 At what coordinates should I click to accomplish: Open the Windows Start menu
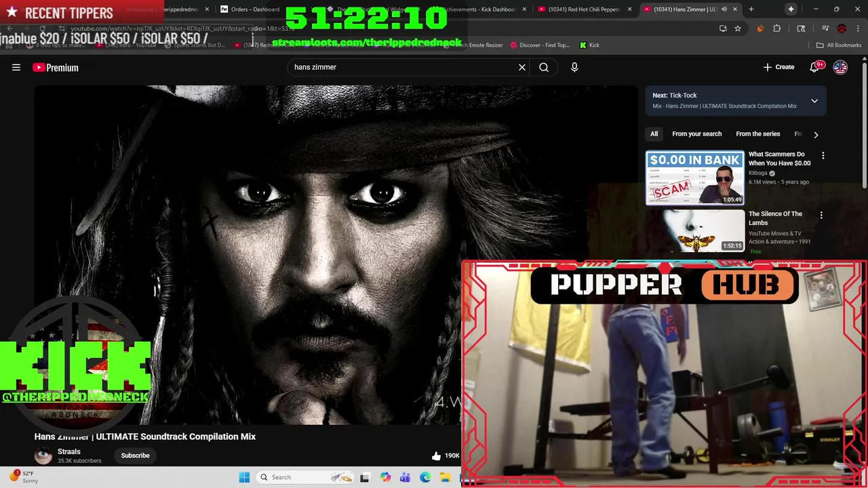pyautogui.click(x=244, y=477)
